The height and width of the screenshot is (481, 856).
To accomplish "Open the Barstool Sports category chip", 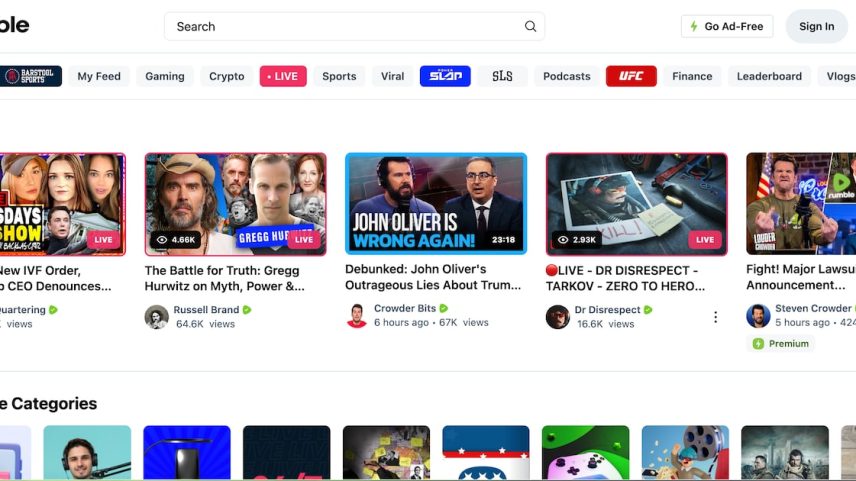I will click(x=31, y=76).
